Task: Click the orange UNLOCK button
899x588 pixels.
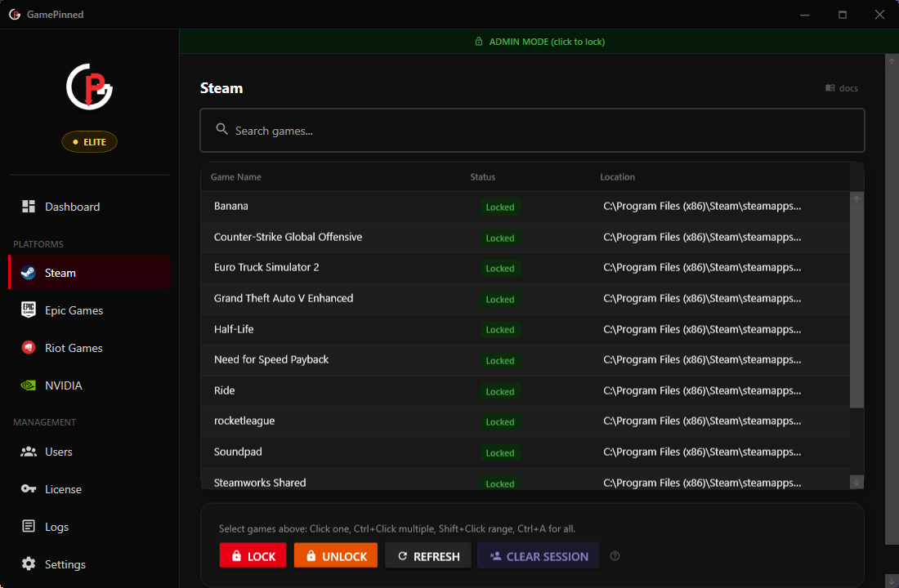Action: tap(335, 556)
